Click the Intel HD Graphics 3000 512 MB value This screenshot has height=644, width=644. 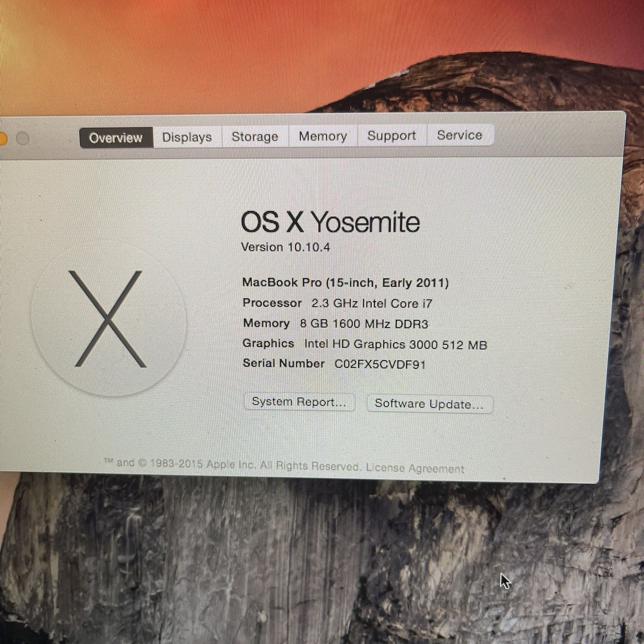point(395,344)
